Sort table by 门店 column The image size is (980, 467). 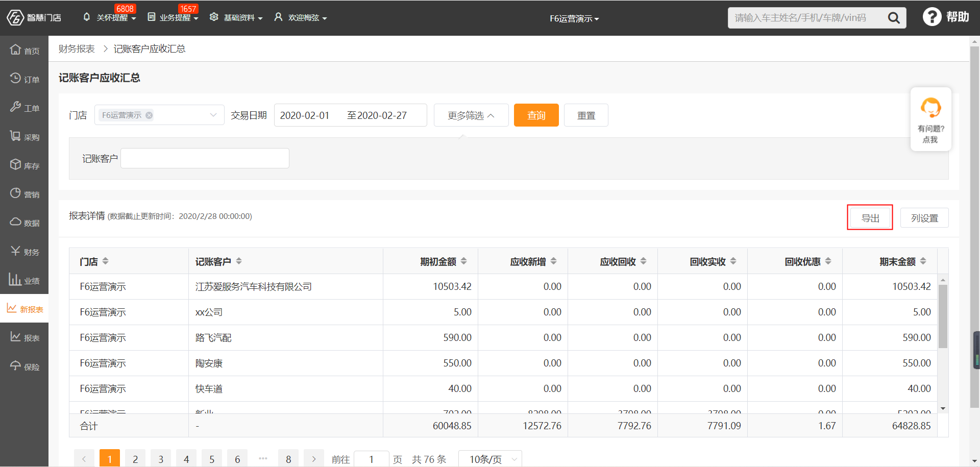coord(106,261)
